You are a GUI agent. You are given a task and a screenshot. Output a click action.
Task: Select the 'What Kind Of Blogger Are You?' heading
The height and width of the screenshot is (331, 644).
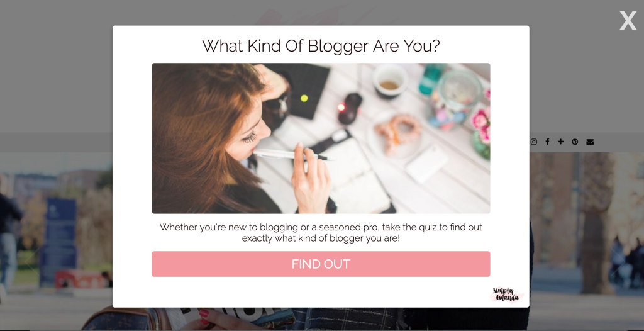pyautogui.click(x=321, y=46)
